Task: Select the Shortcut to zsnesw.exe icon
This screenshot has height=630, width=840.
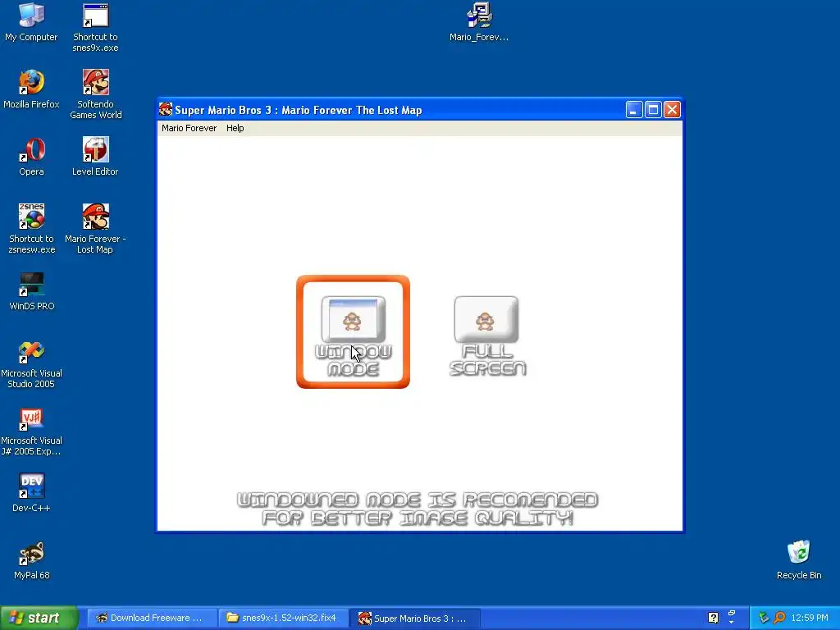Action: click(x=31, y=230)
